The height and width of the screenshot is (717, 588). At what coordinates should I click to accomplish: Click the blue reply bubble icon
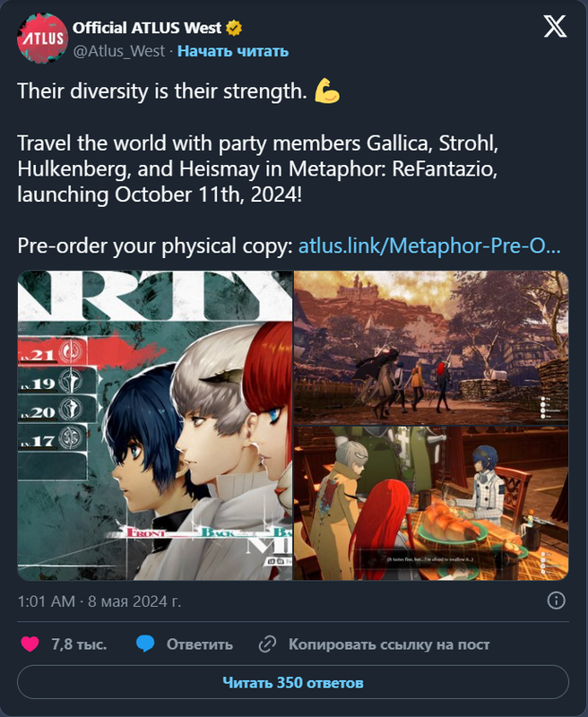coord(145,644)
